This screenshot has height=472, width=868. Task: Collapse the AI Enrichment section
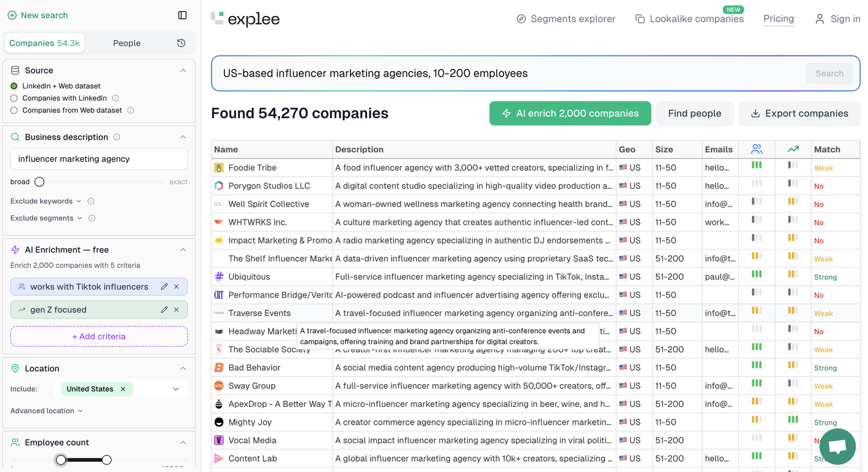[183, 250]
